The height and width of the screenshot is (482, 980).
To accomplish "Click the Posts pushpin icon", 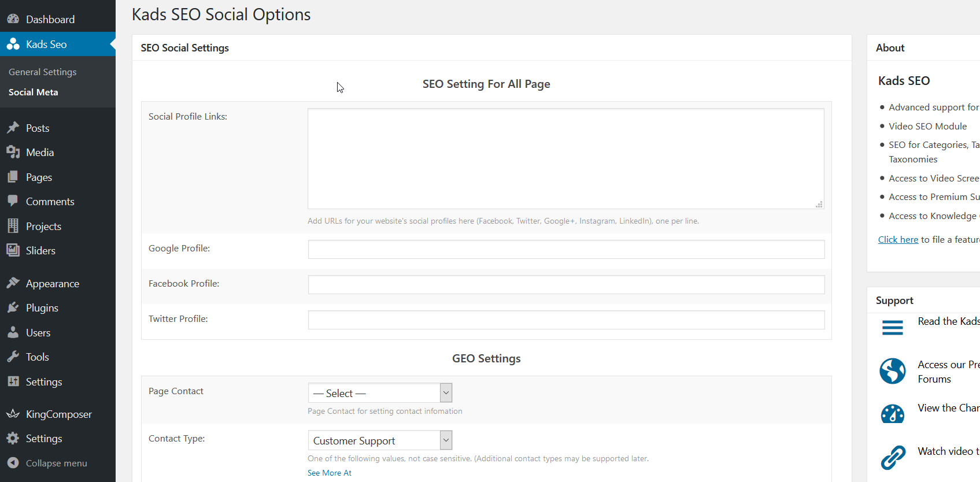I will [x=13, y=128].
